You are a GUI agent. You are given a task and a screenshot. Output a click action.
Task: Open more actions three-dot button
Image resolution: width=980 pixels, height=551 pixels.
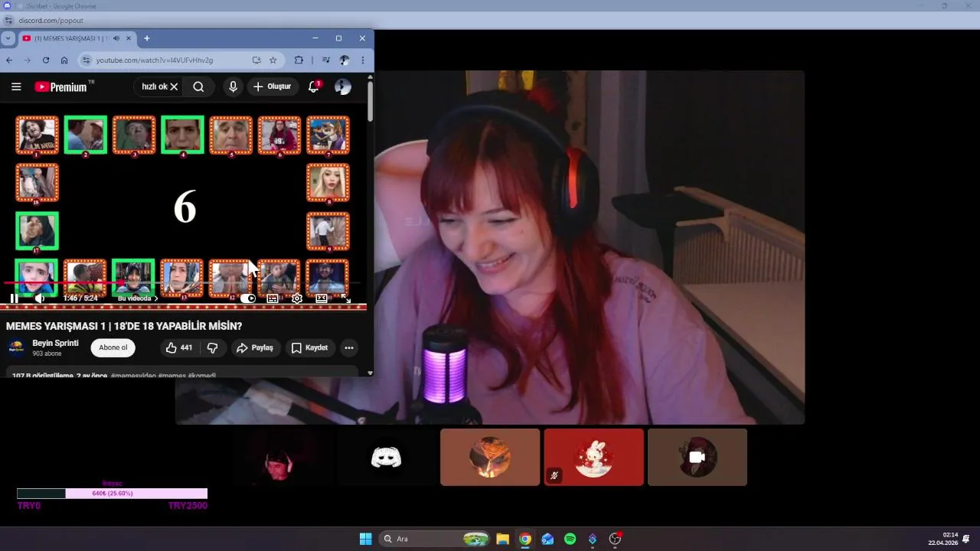click(x=349, y=347)
